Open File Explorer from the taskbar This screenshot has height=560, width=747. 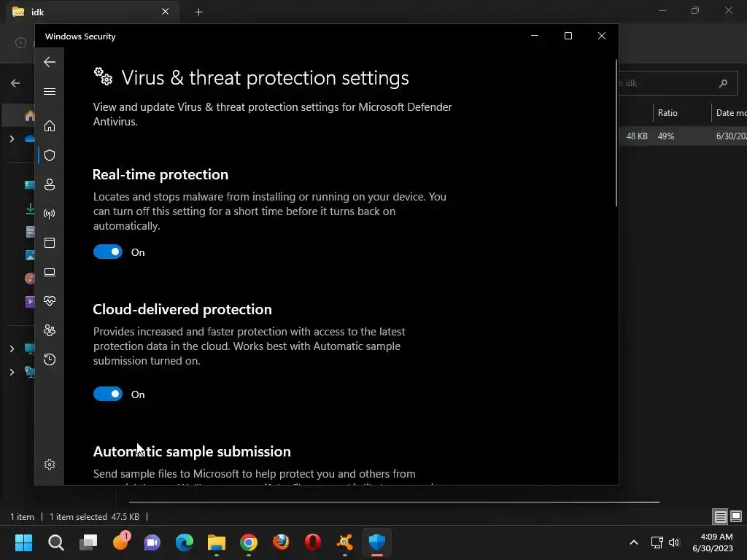pyautogui.click(x=216, y=542)
